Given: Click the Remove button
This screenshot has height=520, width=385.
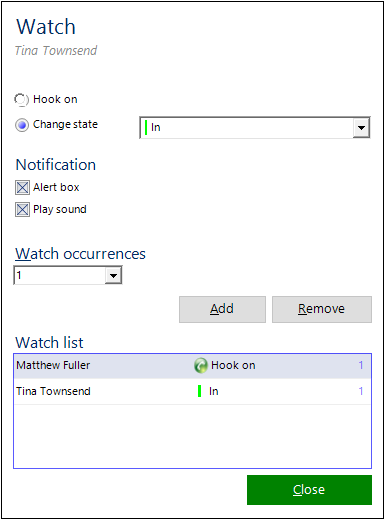Looking at the screenshot, I should click(322, 309).
